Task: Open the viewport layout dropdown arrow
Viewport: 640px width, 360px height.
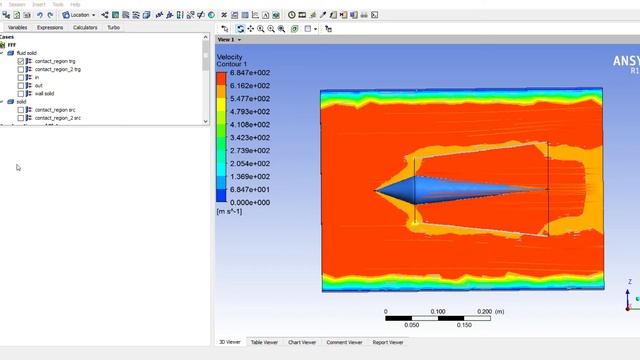Action: pos(315,29)
